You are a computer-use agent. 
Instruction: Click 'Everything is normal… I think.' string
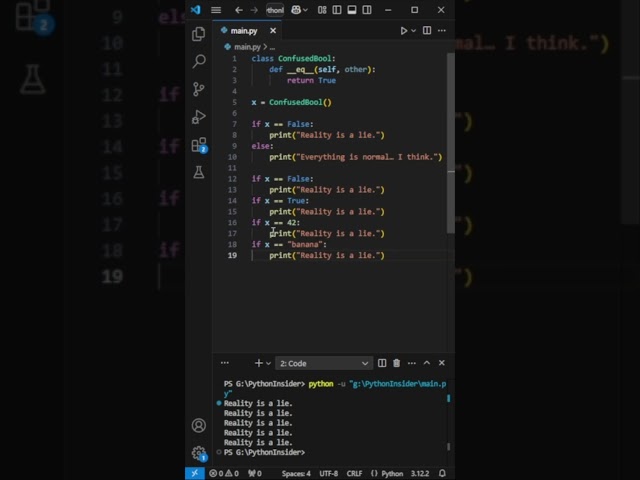coord(368,157)
